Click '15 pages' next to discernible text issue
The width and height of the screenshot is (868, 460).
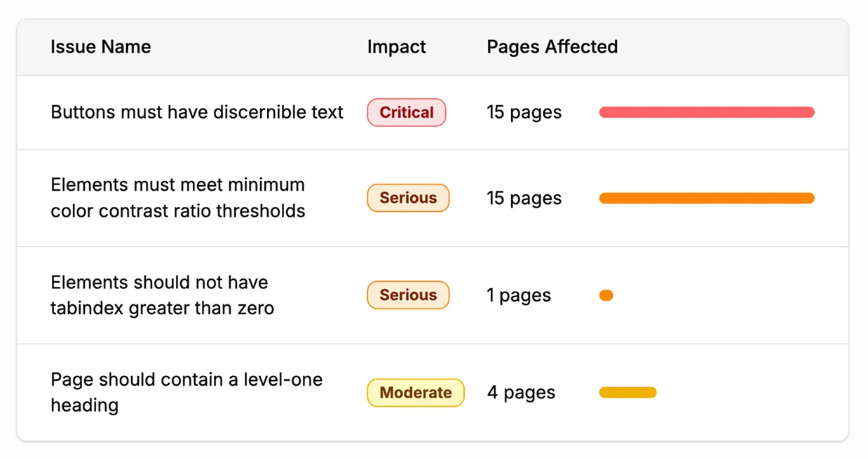pos(524,112)
